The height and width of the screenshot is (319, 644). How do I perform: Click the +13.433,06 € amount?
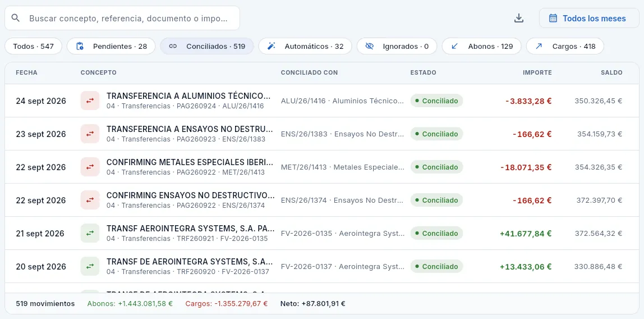[526, 266]
